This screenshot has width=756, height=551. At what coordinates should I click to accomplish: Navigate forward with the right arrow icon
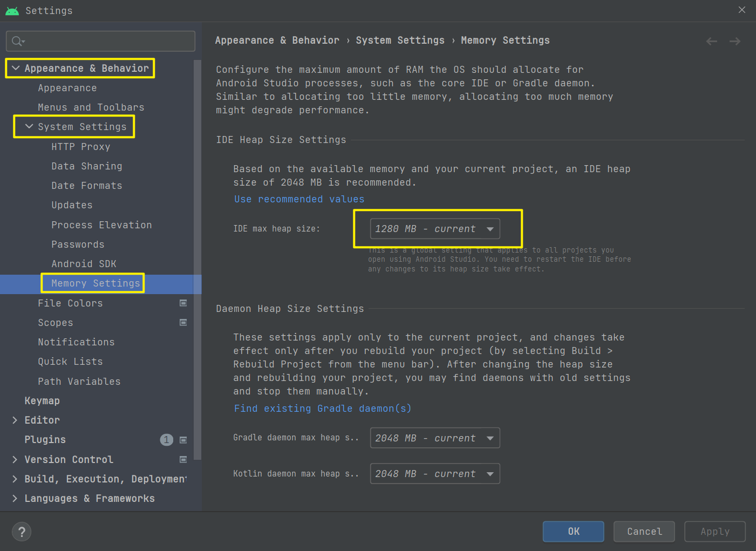point(735,41)
